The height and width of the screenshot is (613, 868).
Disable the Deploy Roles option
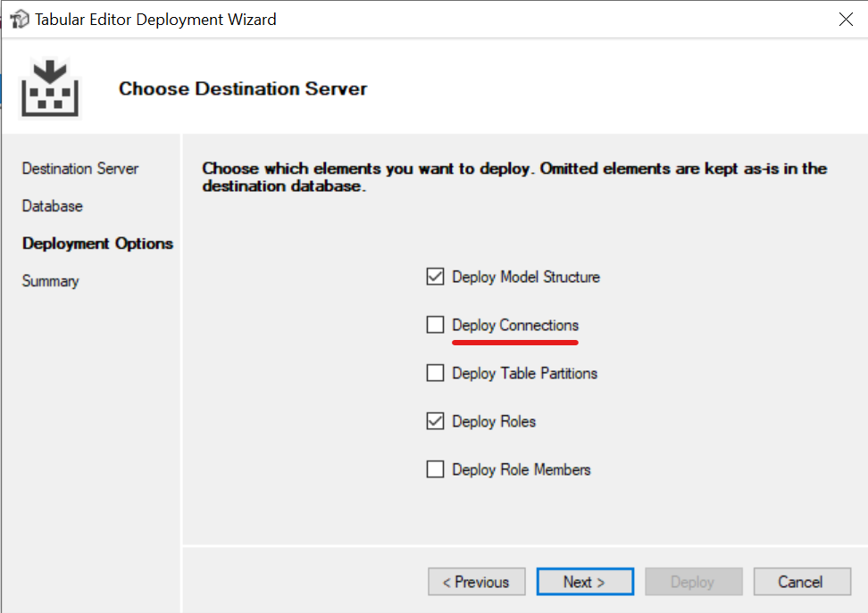(435, 420)
